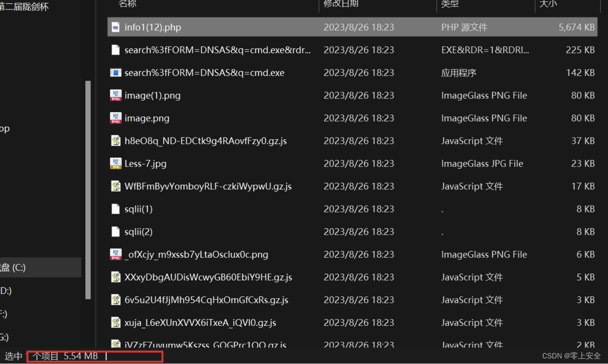Select file name Less-7.jpg

(x=145, y=164)
